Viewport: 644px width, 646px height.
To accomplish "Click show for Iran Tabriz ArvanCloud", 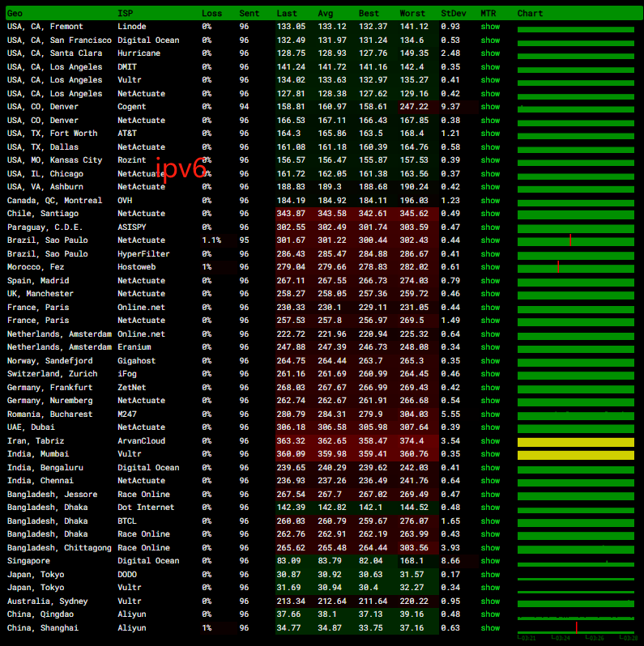I will (x=490, y=441).
